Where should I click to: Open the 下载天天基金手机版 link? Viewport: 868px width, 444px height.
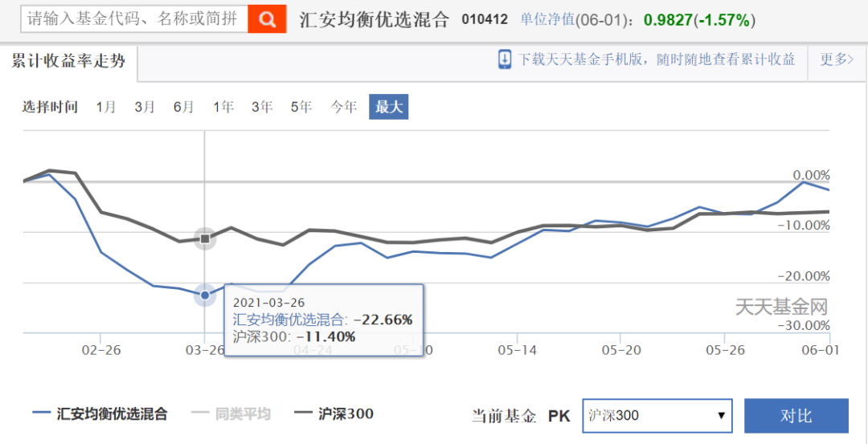tap(656, 59)
